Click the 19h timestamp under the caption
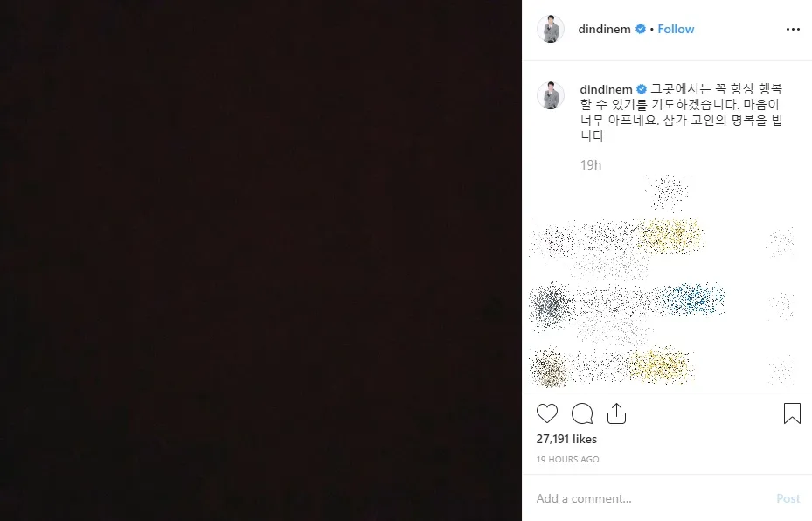Screen dimensions: 812x521 pos(591,164)
